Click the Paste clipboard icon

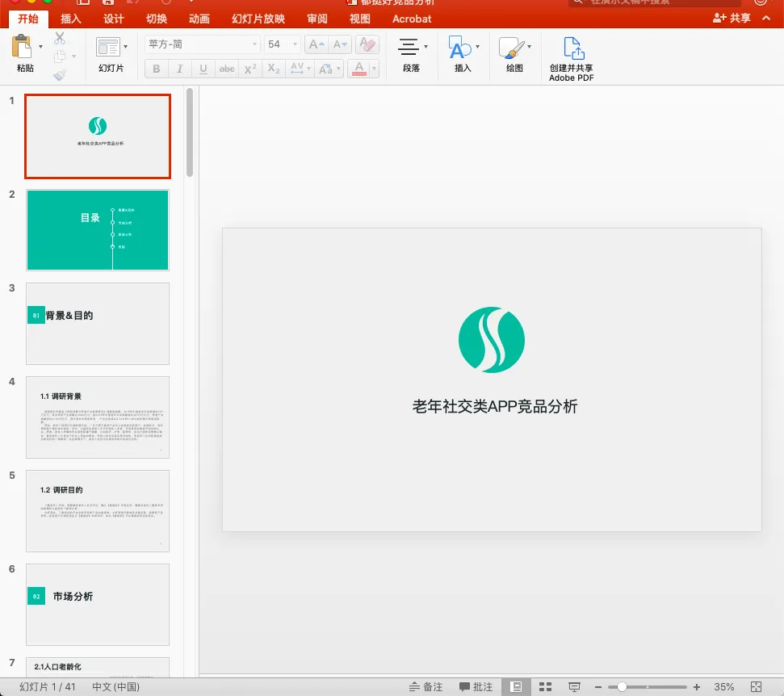coord(22,46)
